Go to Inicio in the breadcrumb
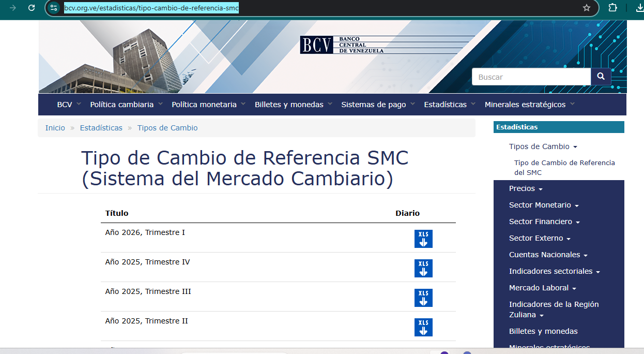 [55, 128]
